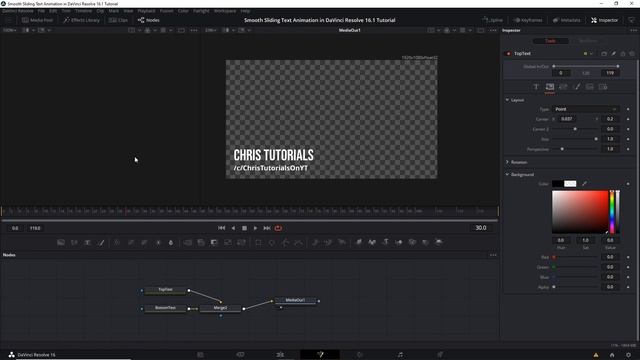Add an Ellipse mask from toolbar
The height and width of the screenshot is (360, 640).
coord(272,242)
